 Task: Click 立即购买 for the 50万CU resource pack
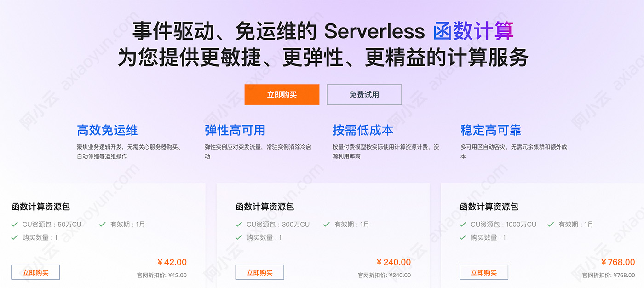pyautogui.click(x=35, y=272)
